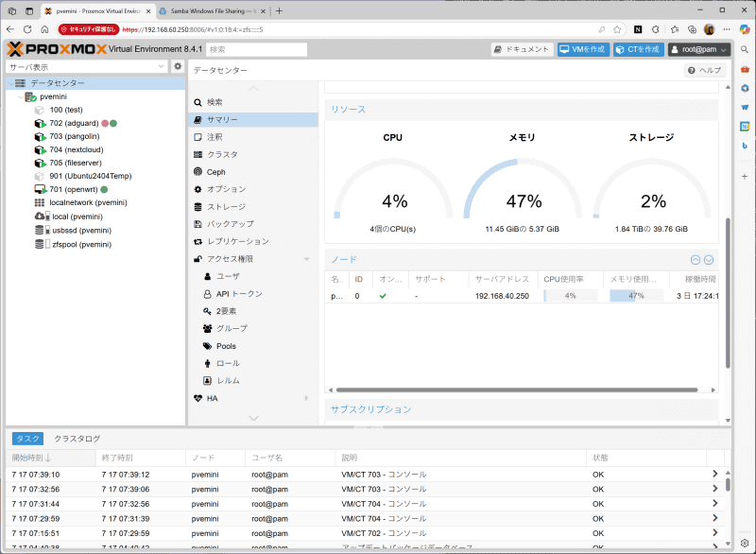Click the CTを作成 button
Viewport: 756px width, 554px height.
639,50
